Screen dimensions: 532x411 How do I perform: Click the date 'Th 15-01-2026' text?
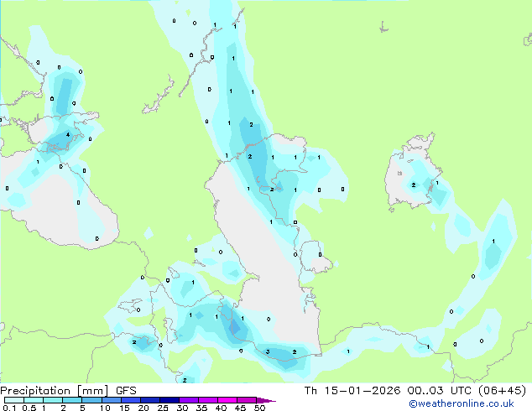tap(352, 391)
